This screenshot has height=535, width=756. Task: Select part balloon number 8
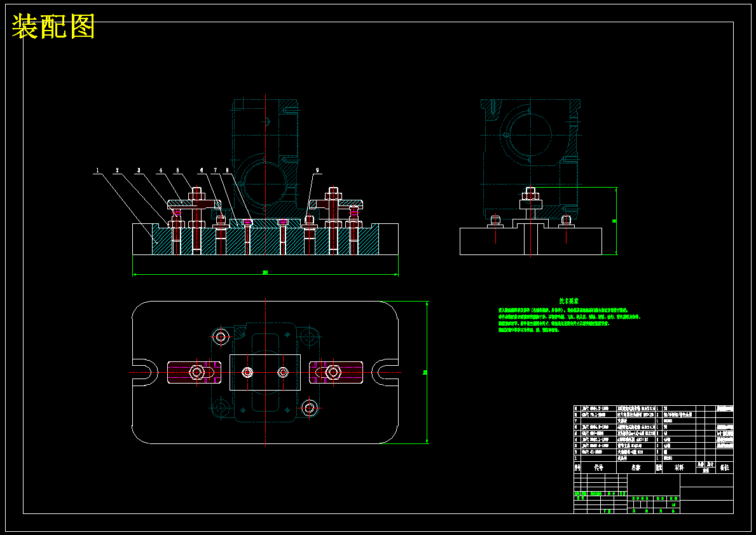click(x=227, y=170)
